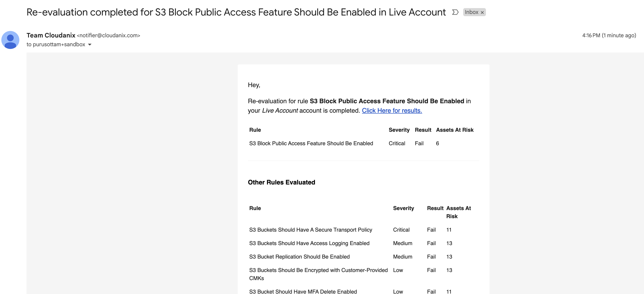Click S3 Block Public Access rule in first table
The width and height of the screenshot is (644, 294).
[x=311, y=143]
